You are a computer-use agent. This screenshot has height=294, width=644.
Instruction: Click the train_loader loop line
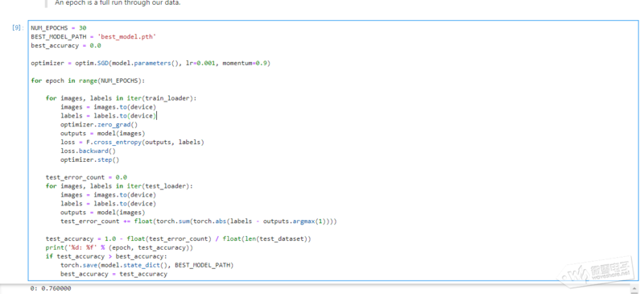(122, 98)
